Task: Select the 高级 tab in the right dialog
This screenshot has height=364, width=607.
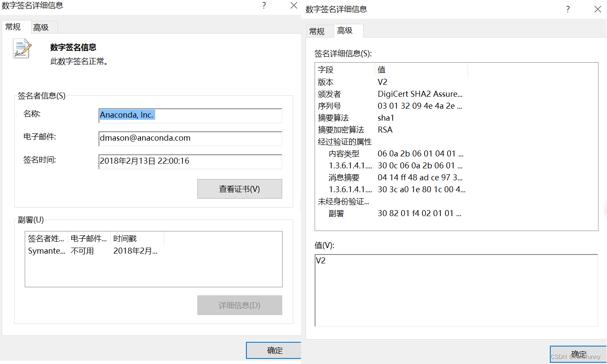Action: (x=348, y=31)
